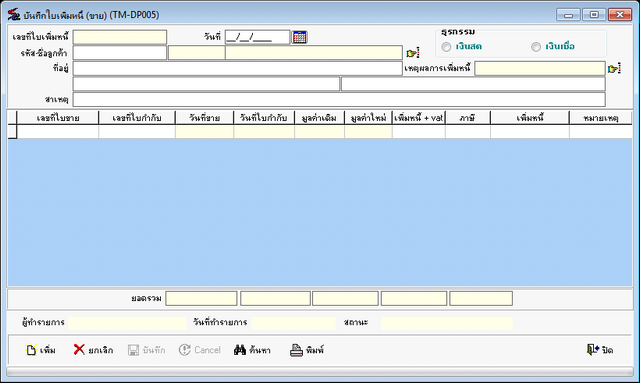The height and width of the screenshot is (383, 640).
Task: Click the มูลค่าเดิม column header
Action: pos(319,118)
